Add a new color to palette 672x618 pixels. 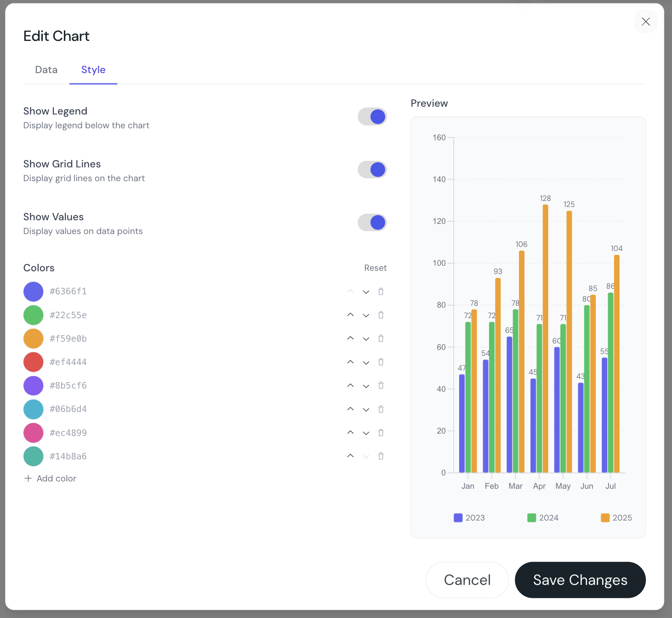50,478
